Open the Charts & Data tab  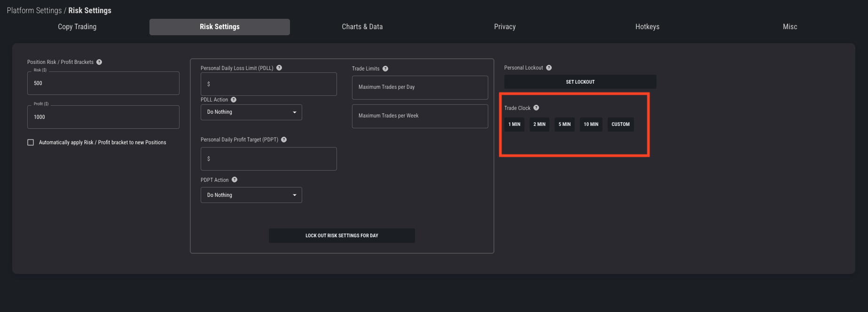click(362, 27)
